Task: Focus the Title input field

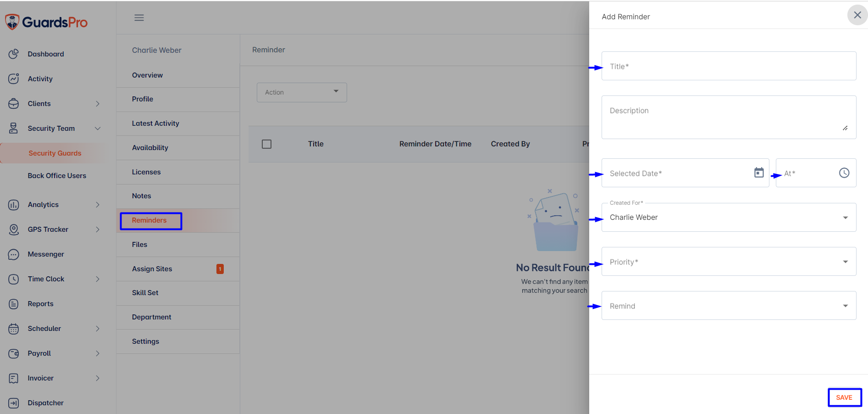Action: (729, 66)
